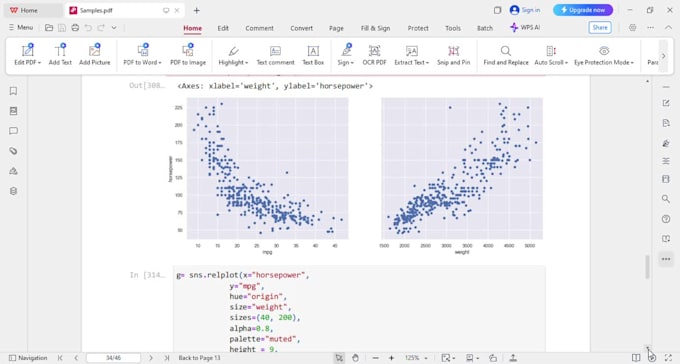Image resolution: width=680 pixels, height=364 pixels.
Task: Open the attachments paperclip panel
Action: [x=13, y=151]
